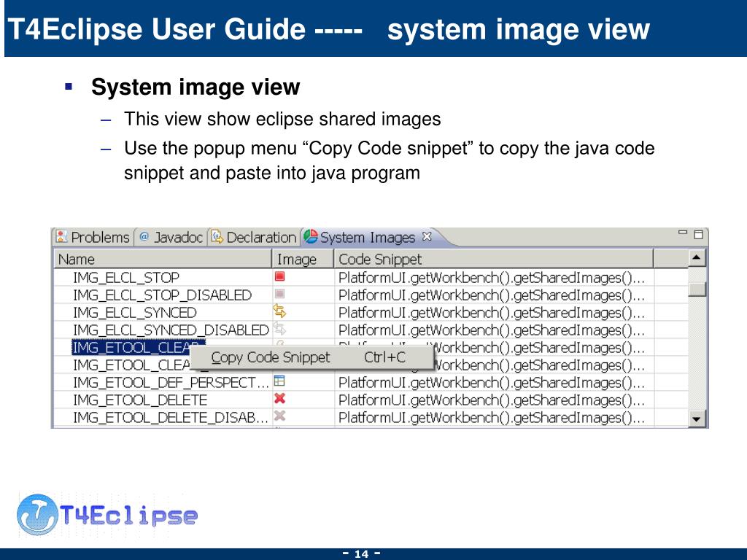Click the greyed synced disabled icon
Image resolution: width=747 pixels, height=560 pixels.
[x=279, y=329]
